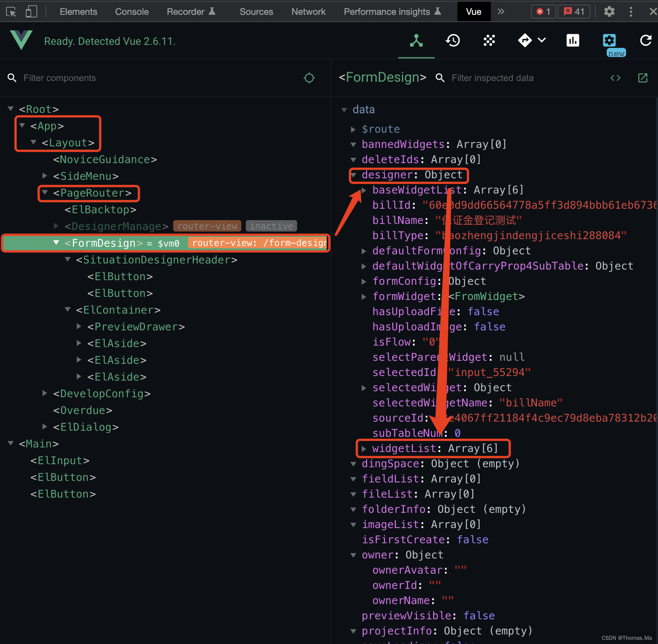Click the select component target icon

pyautogui.click(x=309, y=78)
